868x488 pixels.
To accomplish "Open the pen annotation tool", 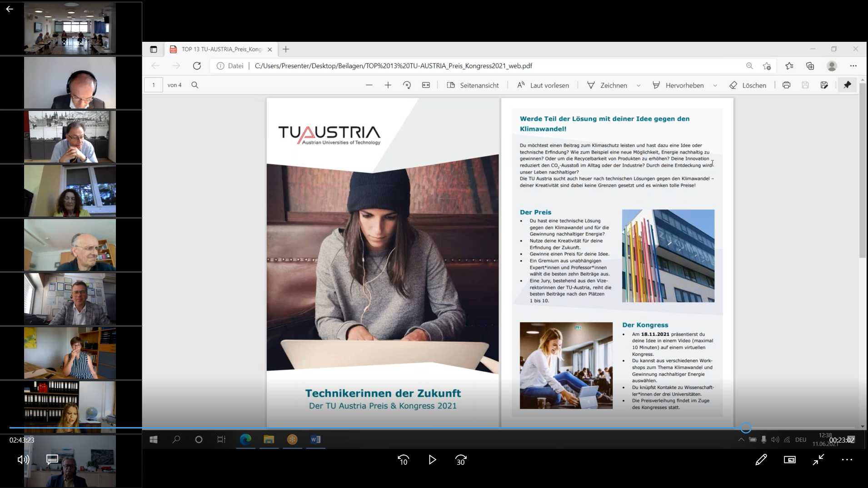I will click(x=761, y=460).
